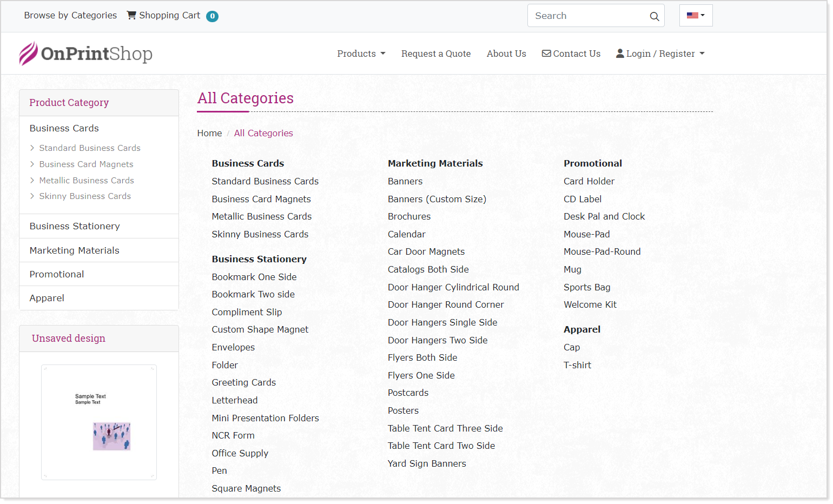Open the shopping cart icon
The height and width of the screenshot is (504, 833).
131,15
